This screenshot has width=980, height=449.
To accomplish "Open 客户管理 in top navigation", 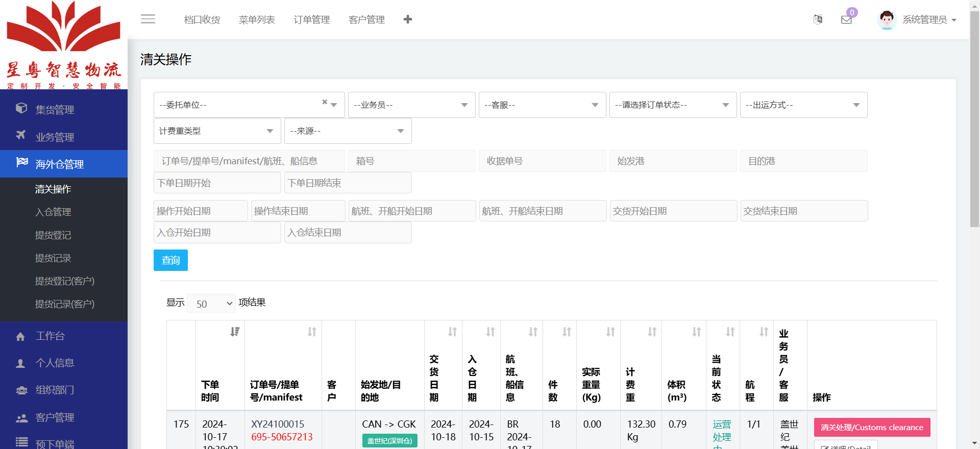I will pyautogui.click(x=366, y=19).
